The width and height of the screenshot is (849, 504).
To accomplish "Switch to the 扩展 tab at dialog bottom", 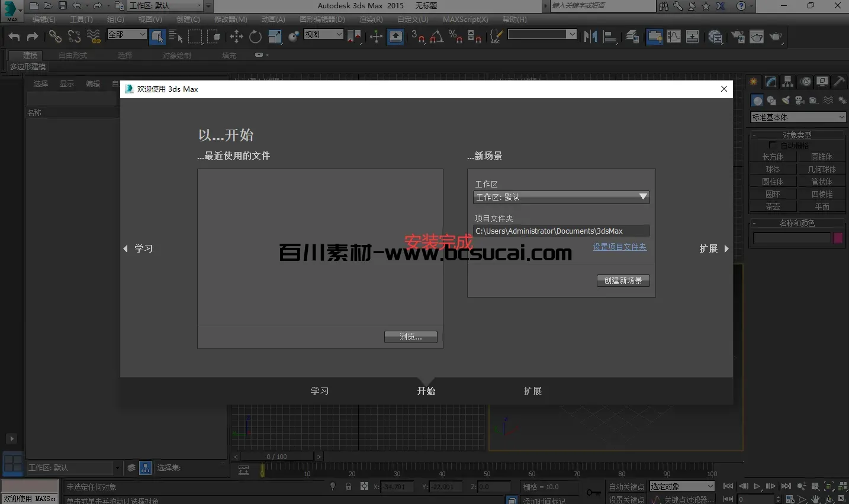I will (x=533, y=391).
